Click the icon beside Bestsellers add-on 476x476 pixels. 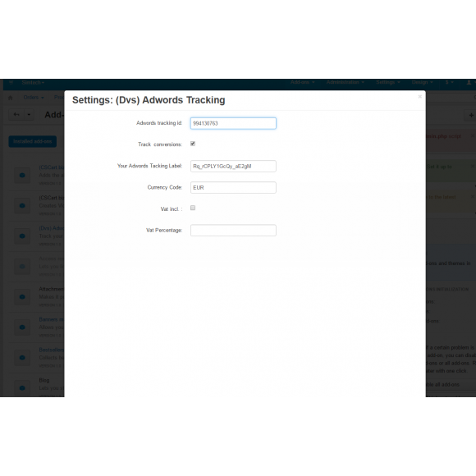[x=22, y=358]
